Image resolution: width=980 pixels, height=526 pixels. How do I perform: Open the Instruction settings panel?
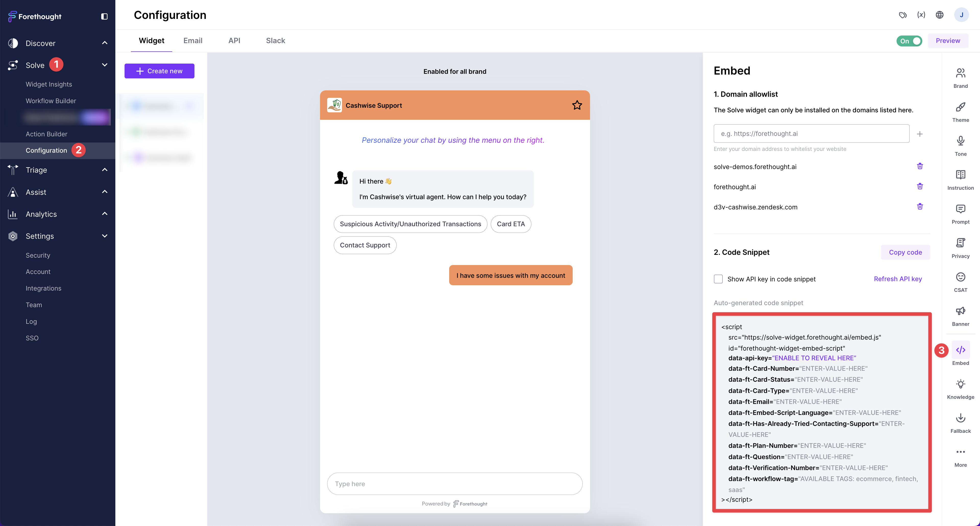click(961, 180)
